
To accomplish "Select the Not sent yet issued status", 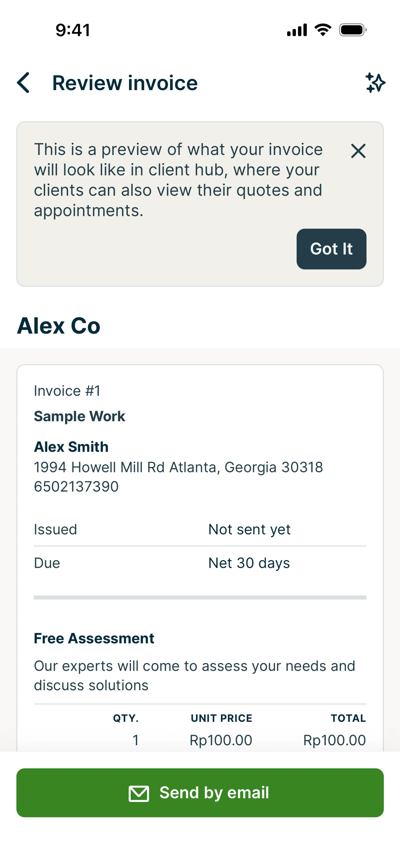I will pos(249,529).
